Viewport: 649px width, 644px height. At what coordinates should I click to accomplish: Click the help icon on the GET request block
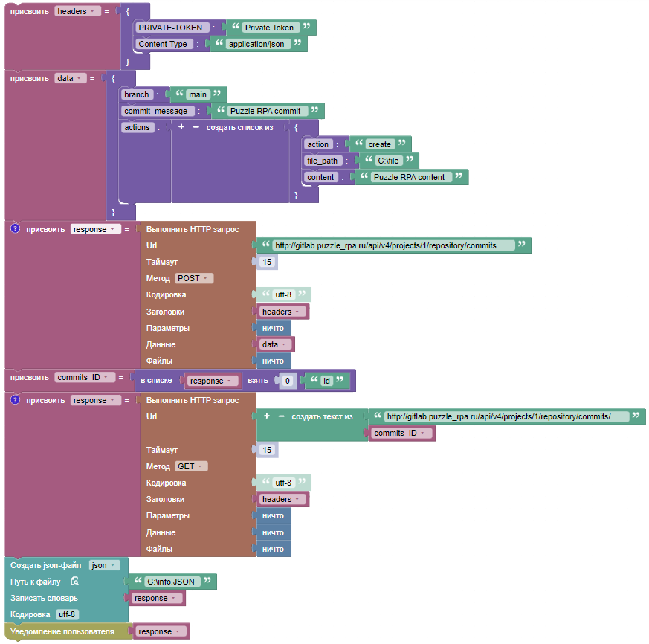pos(15,400)
